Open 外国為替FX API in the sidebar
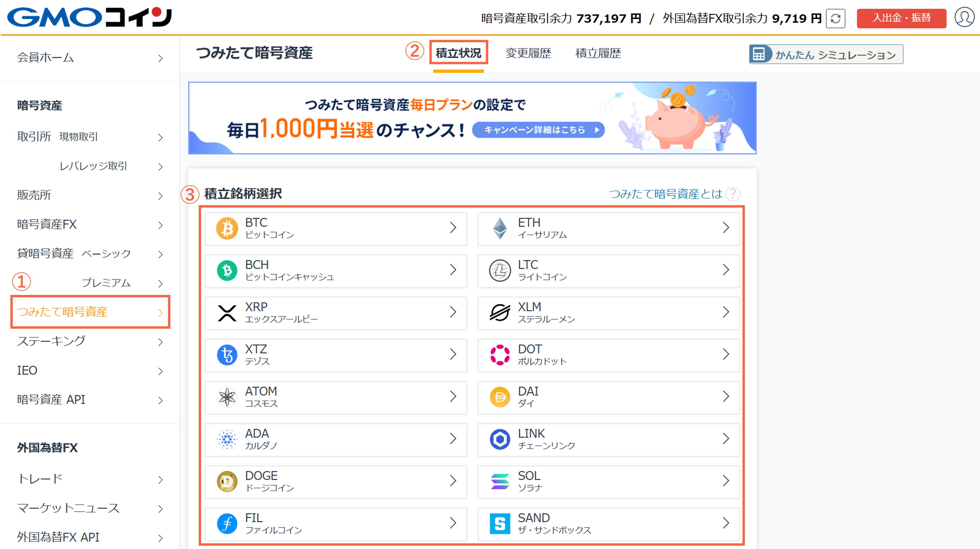This screenshot has width=980, height=549. coord(90,537)
